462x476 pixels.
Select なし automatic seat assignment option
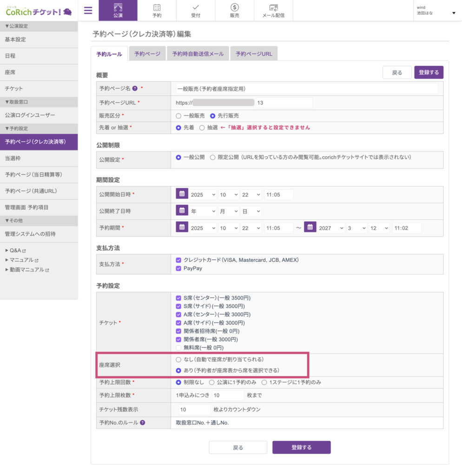178,359
